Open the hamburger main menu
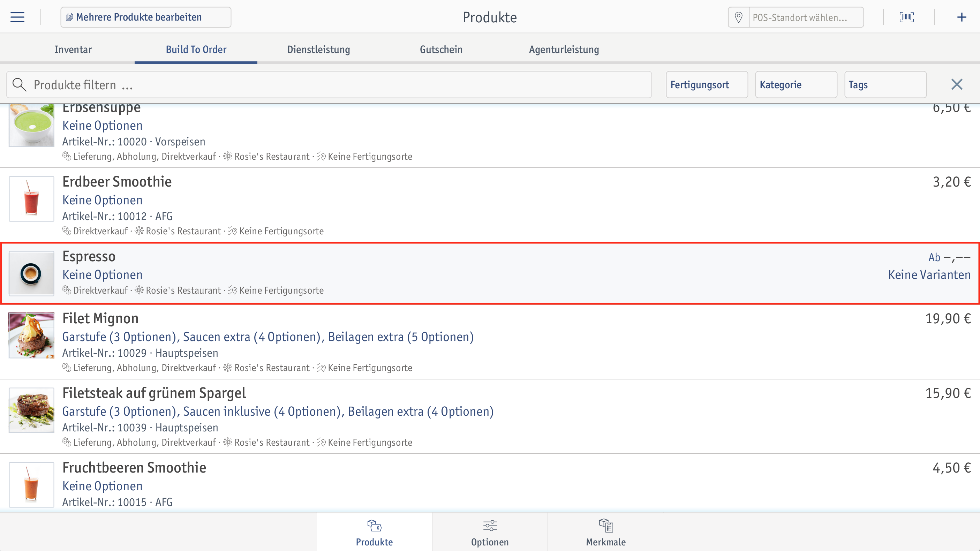The height and width of the screenshot is (551, 980). click(17, 17)
